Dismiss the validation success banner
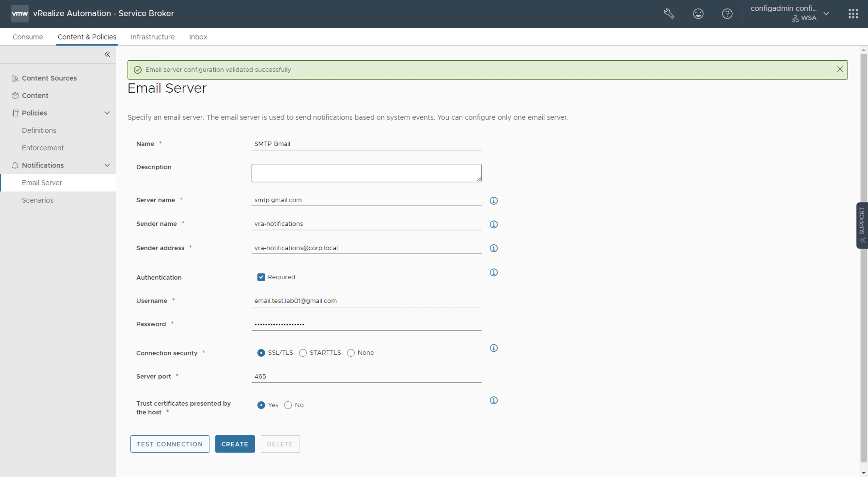The width and height of the screenshot is (868, 477). coord(840,70)
